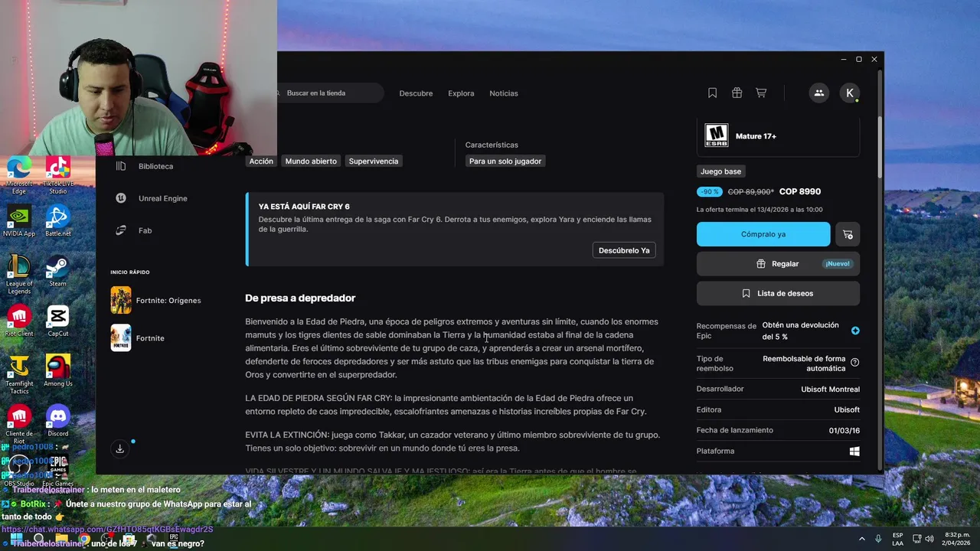
Task: Open the Descubre store tab
Action: click(416, 93)
